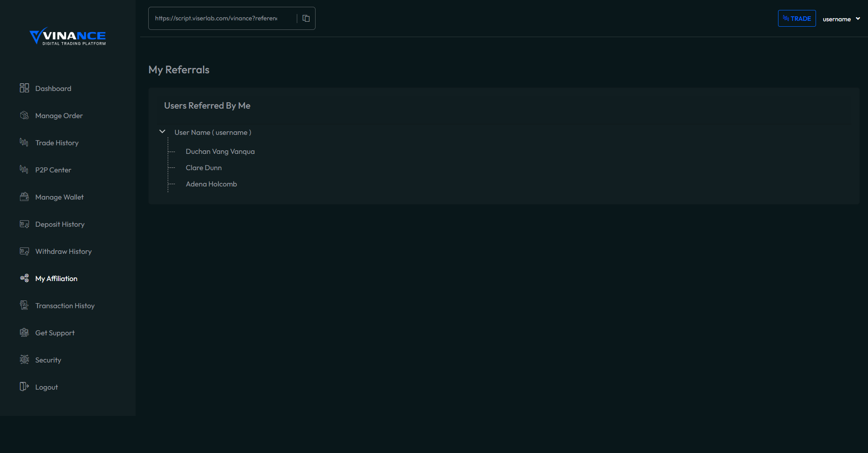Click the Manage Wallet icon
This screenshot has height=453, width=868.
point(24,197)
